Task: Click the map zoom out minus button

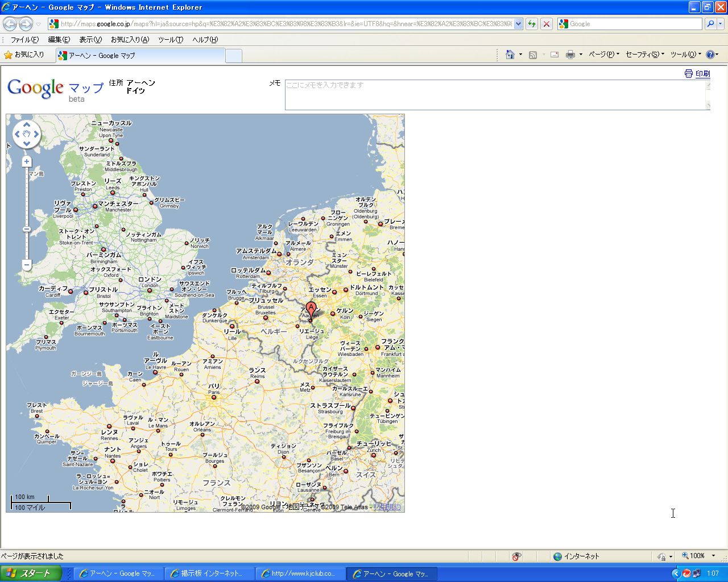Action: [x=27, y=265]
